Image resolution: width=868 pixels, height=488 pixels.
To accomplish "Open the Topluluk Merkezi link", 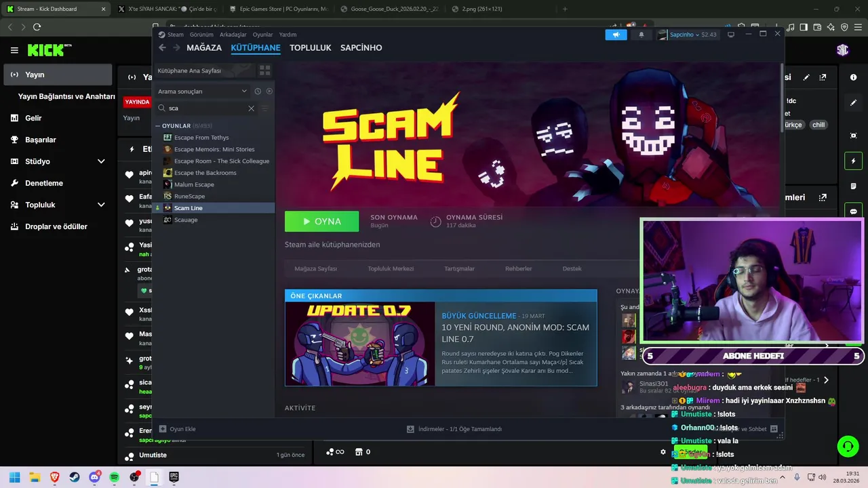I will click(391, 268).
